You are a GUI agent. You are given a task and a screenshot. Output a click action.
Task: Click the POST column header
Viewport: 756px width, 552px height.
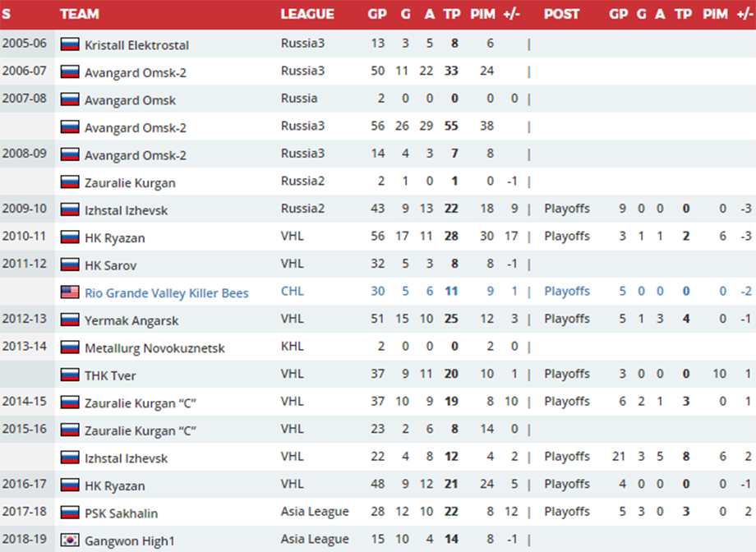[561, 14]
